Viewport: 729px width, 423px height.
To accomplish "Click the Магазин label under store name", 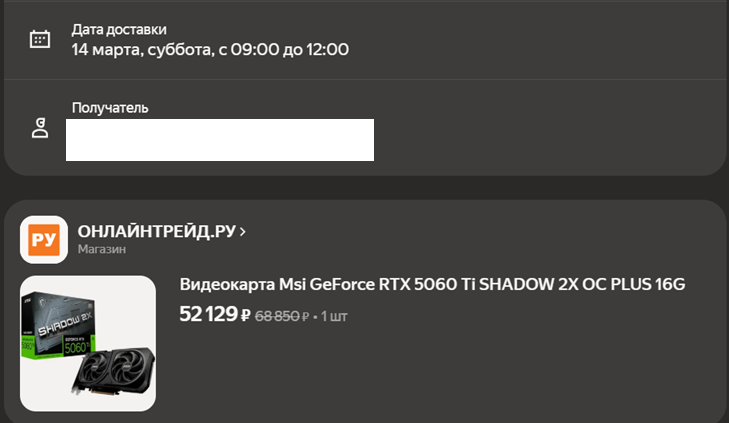I will (101, 250).
